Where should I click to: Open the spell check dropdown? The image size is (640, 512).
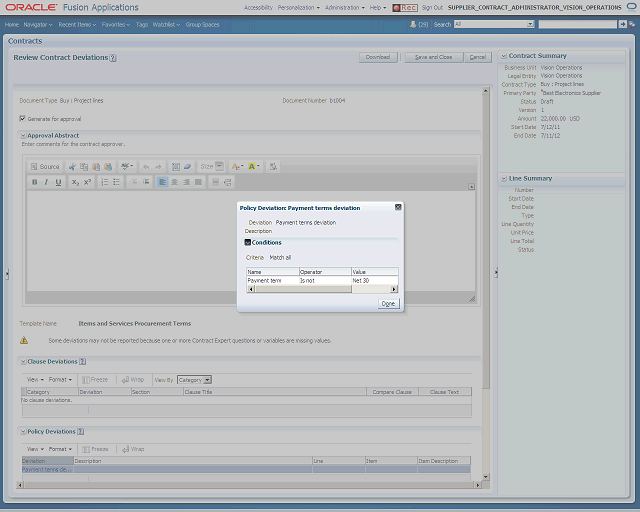(127, 167)
